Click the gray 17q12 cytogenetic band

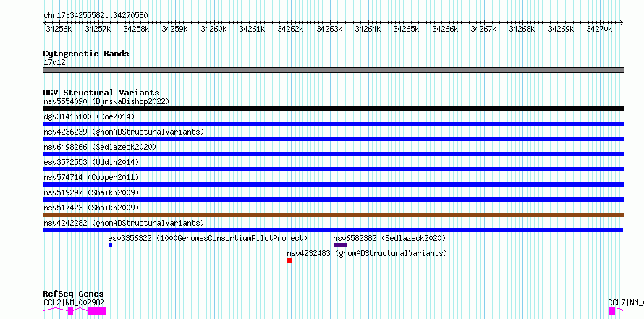[x=333, y=70]
